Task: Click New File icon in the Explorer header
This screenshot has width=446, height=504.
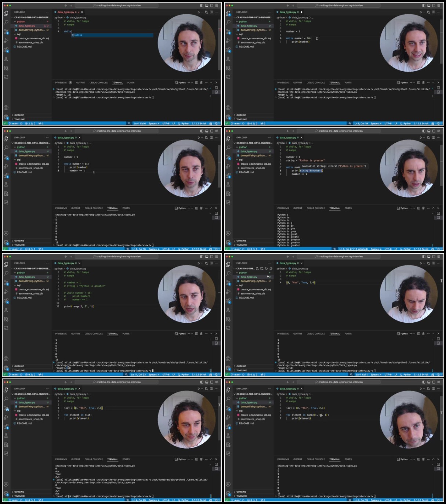Action: [257, 268]
